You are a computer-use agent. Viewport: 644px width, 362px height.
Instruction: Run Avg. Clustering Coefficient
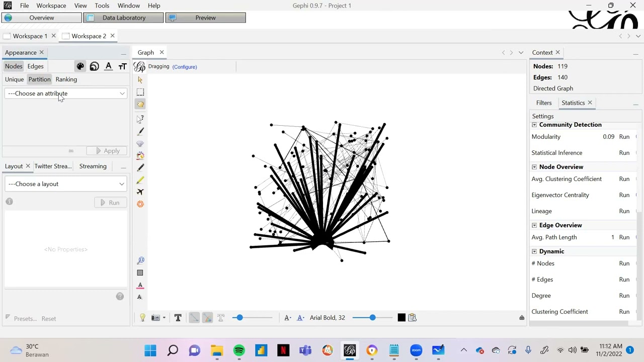[624, 179]
